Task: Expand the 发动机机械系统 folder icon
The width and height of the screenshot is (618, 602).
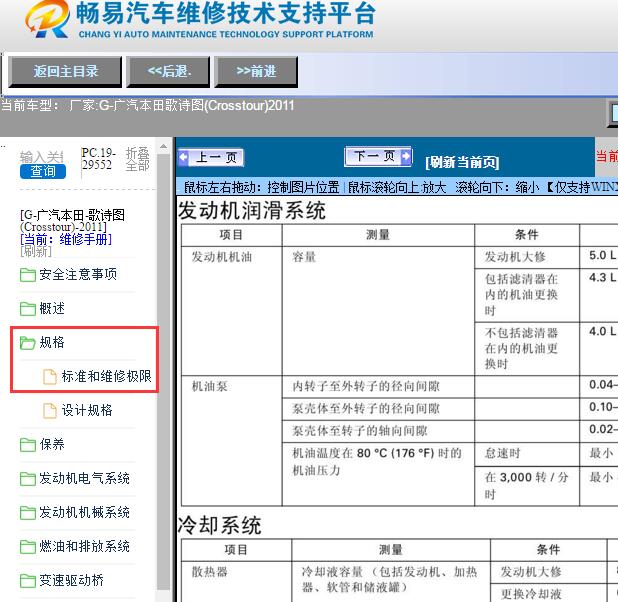Action: 28,513
